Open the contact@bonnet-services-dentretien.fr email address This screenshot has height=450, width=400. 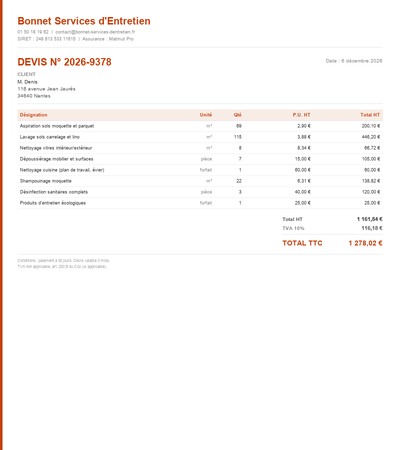click(95, 32)
